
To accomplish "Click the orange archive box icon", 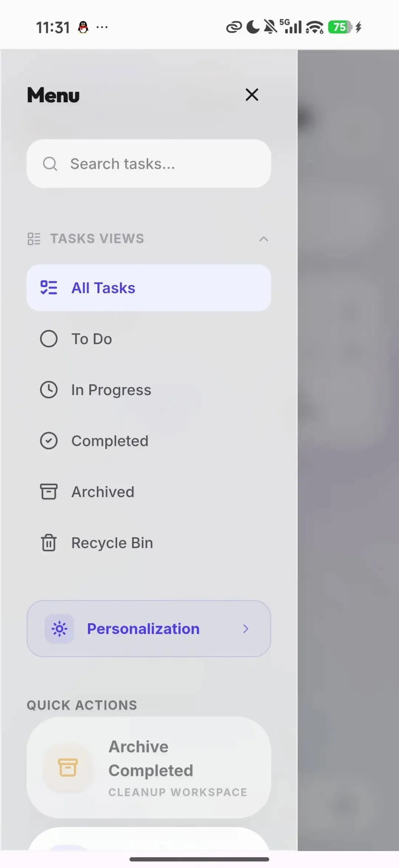I will 68,767.
